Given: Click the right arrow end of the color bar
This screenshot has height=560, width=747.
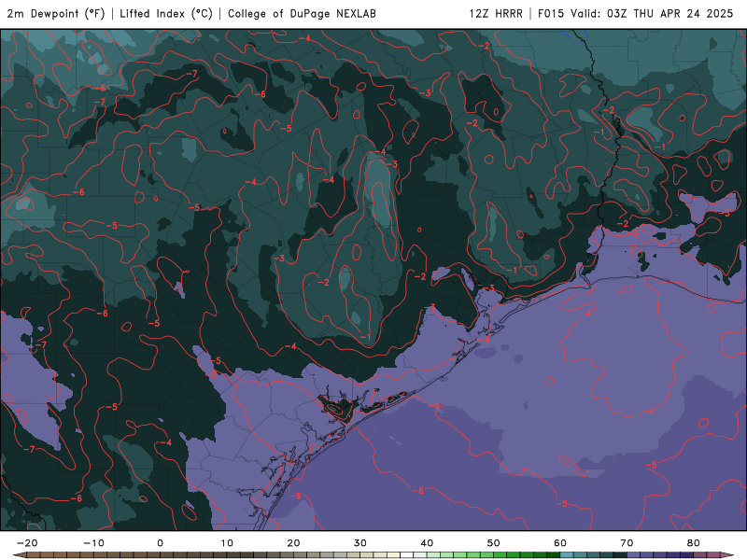Looking at the screenshot, I should (x=727, y=555).
